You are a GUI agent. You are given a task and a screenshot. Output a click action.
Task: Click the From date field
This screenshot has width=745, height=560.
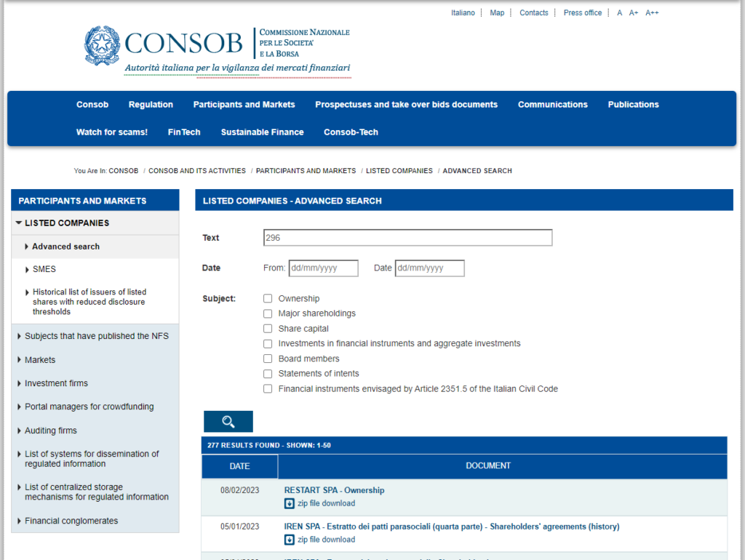tap(323, 268)
